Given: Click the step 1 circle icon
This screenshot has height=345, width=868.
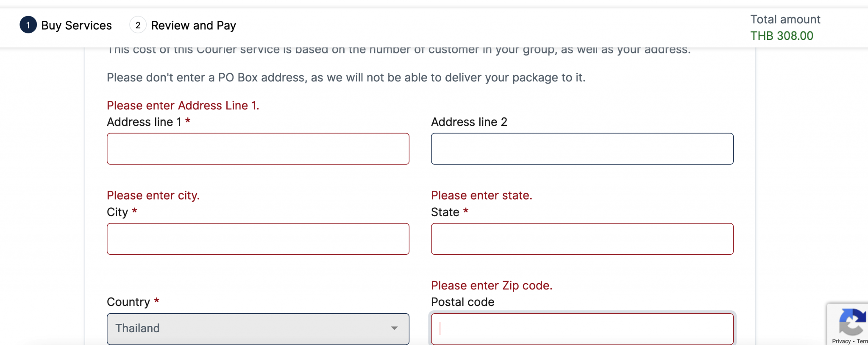Looking at the screenshot, I should coord(28,25).
